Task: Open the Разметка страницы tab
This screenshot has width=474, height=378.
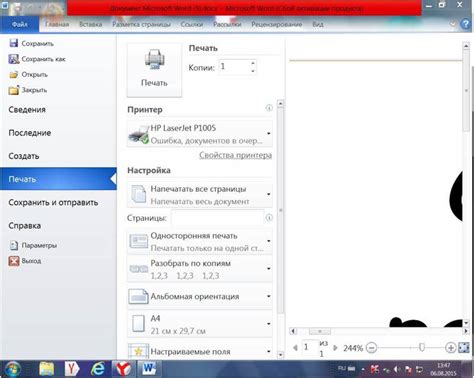Action: (x=141, y=24)
